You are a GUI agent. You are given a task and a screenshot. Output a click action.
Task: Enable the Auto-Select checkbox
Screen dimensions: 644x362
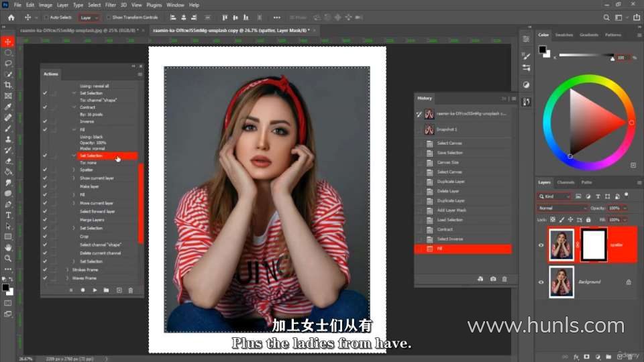(46, 17)
